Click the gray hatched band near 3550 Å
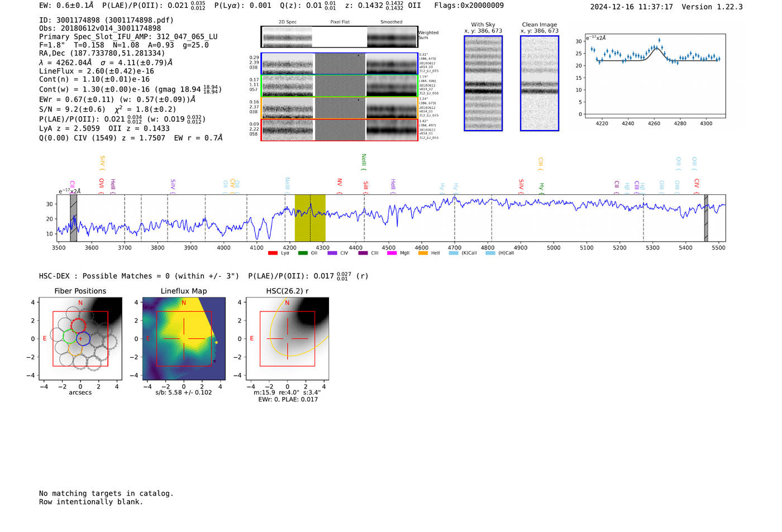This screenshot has height=532, width=782. [73, 218]
